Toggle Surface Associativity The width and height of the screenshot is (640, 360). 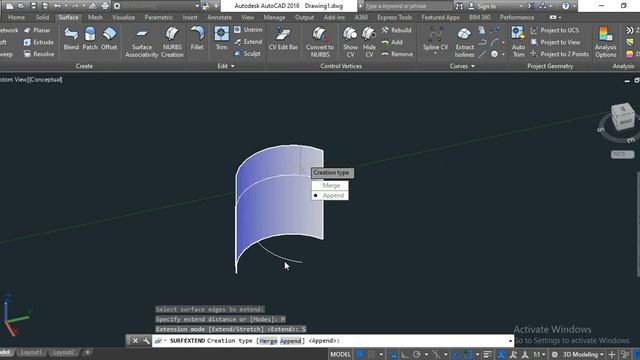(142, 42)
